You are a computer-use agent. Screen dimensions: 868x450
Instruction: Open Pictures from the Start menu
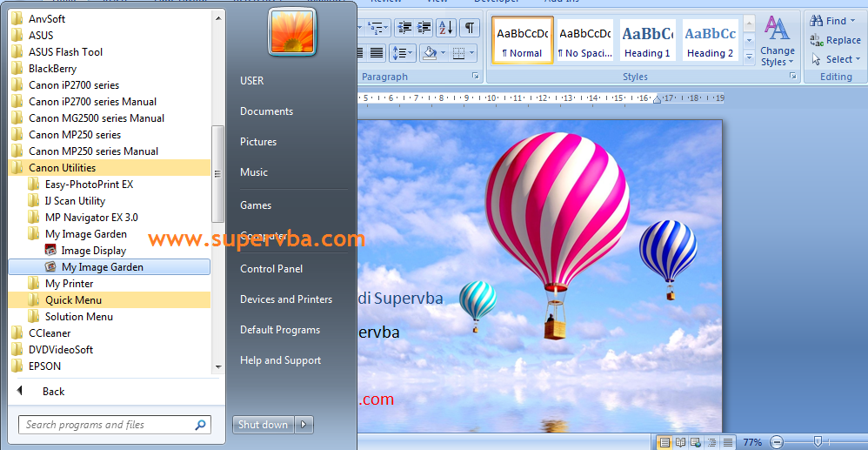[x=258, y=142]
